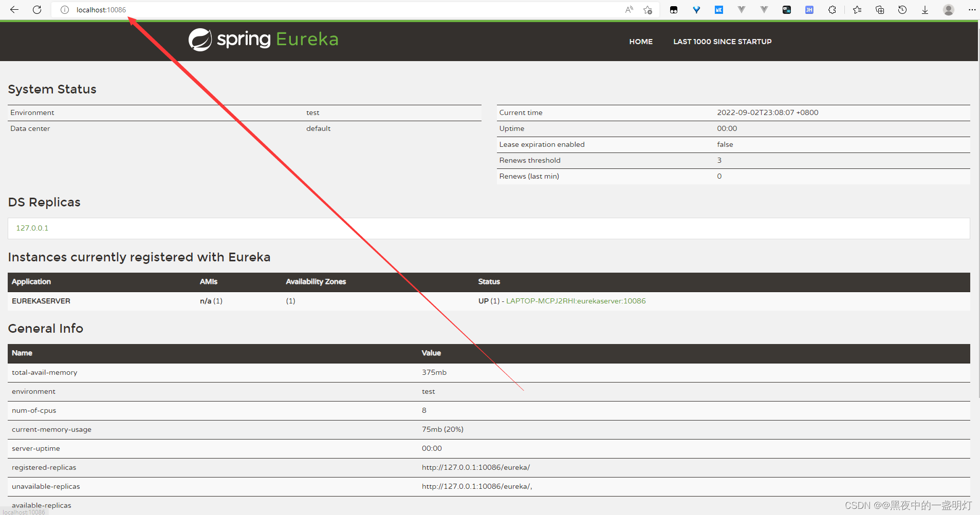Click the Renews (last min) row label
The width and height of the screenshot is (980, 515).
click(529, 176)
